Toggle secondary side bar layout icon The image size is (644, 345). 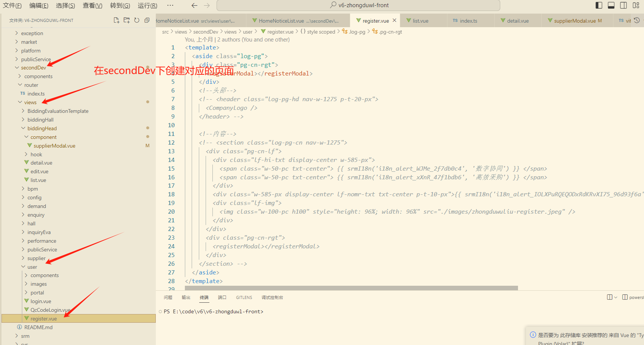click(x=624, y=5)
